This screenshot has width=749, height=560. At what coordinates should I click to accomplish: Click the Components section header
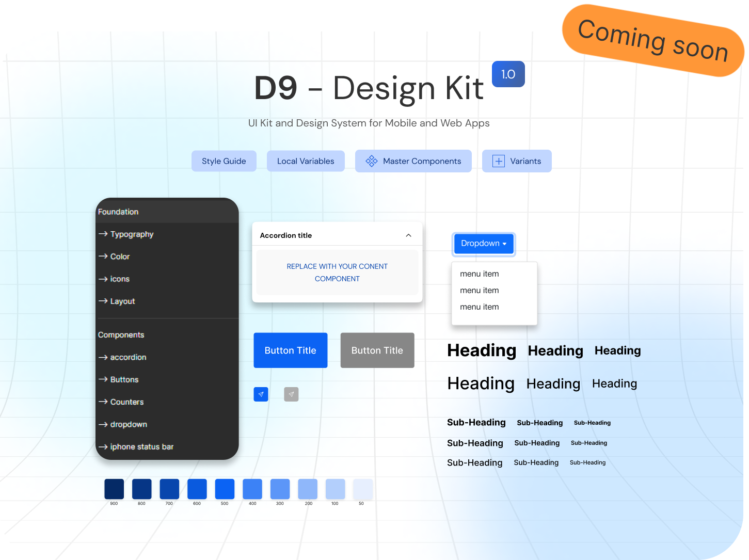(121, 335)
